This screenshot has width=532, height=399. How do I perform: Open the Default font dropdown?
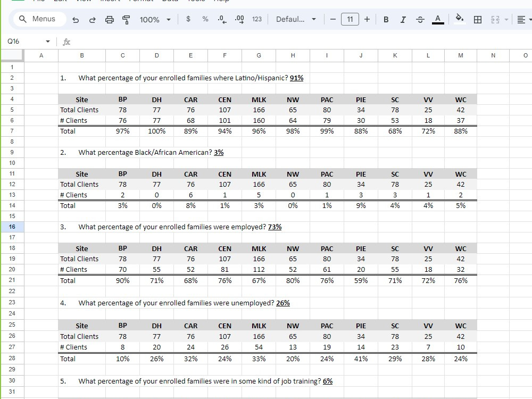coord(296,19)
